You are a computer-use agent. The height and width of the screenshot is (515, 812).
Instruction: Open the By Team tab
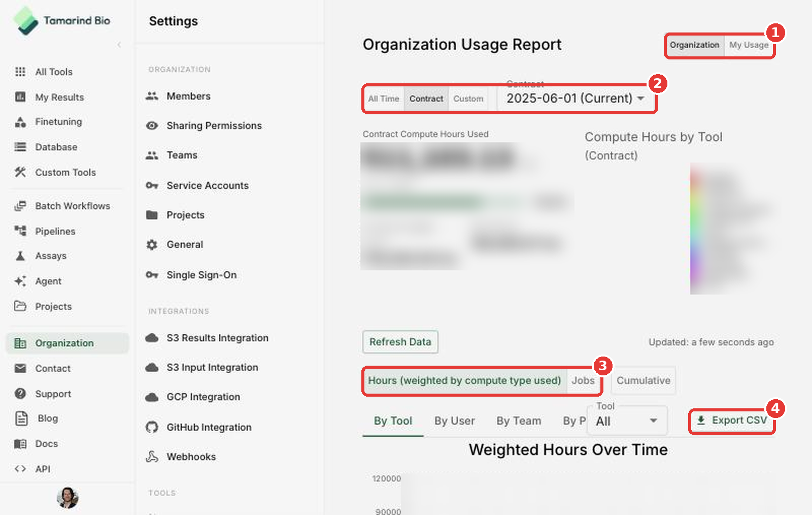coord(519,421)
